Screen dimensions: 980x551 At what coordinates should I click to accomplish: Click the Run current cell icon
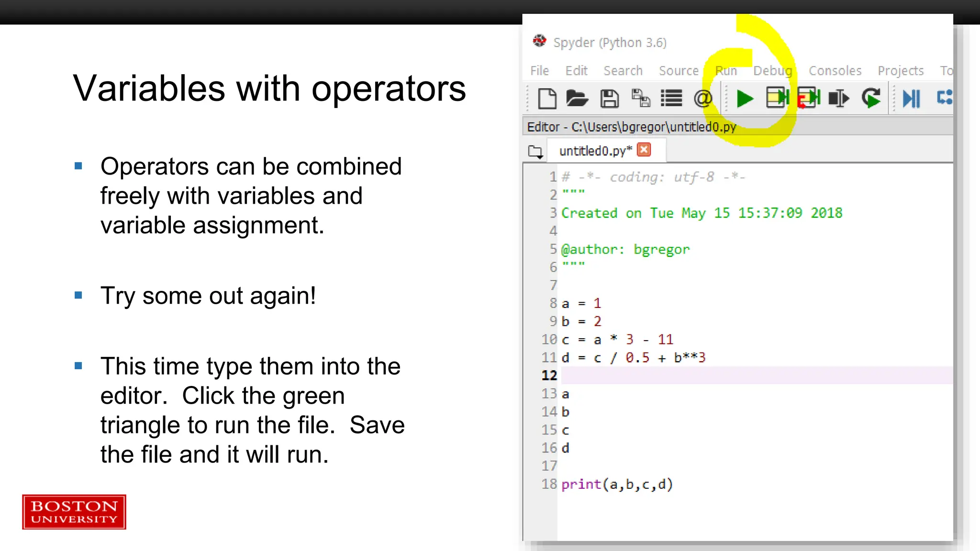coord(777,98)
